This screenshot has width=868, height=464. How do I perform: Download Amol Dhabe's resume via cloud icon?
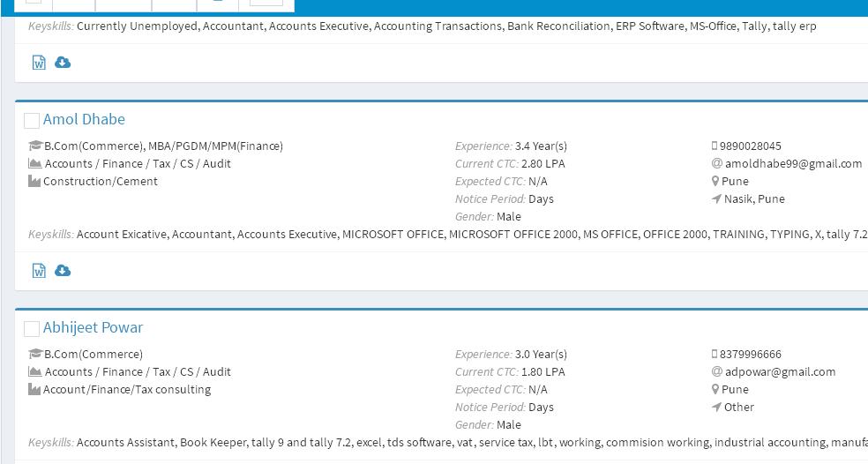click(x=63, y=271)
